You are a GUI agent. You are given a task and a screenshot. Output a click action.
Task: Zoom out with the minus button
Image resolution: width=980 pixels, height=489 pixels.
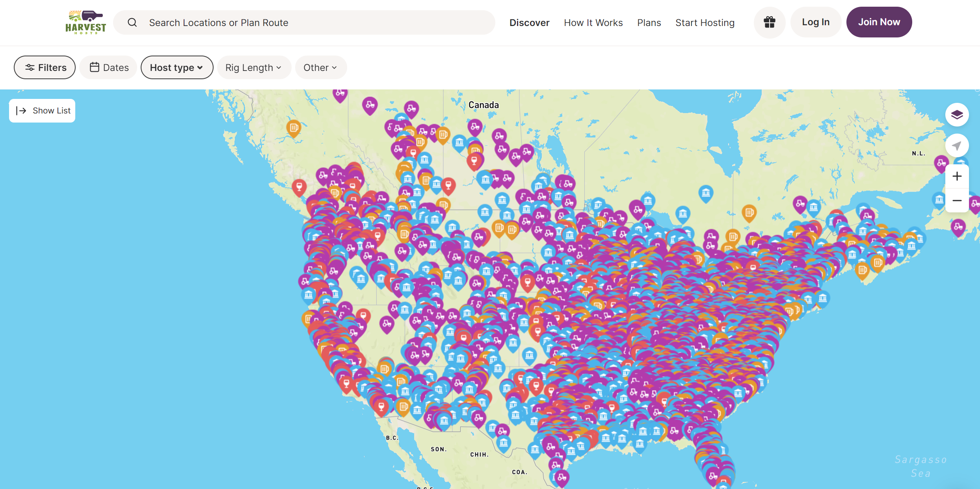[957, 201]
